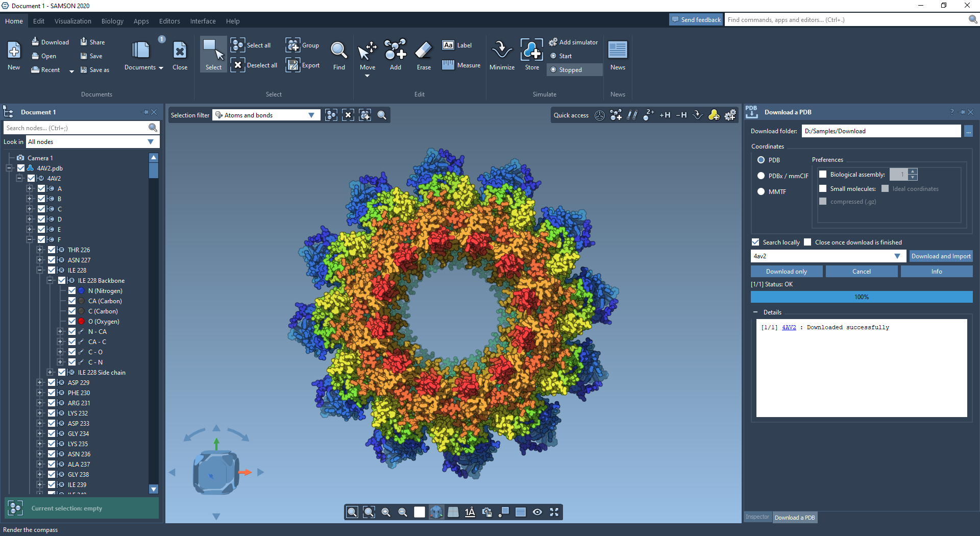980x536 pixels.
Task: Open the 4AV2 link in Details
Action: 789,327
